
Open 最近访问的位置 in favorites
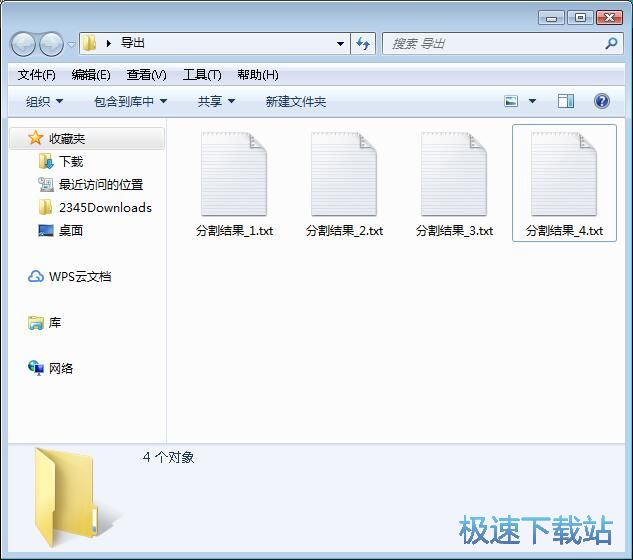101,185
